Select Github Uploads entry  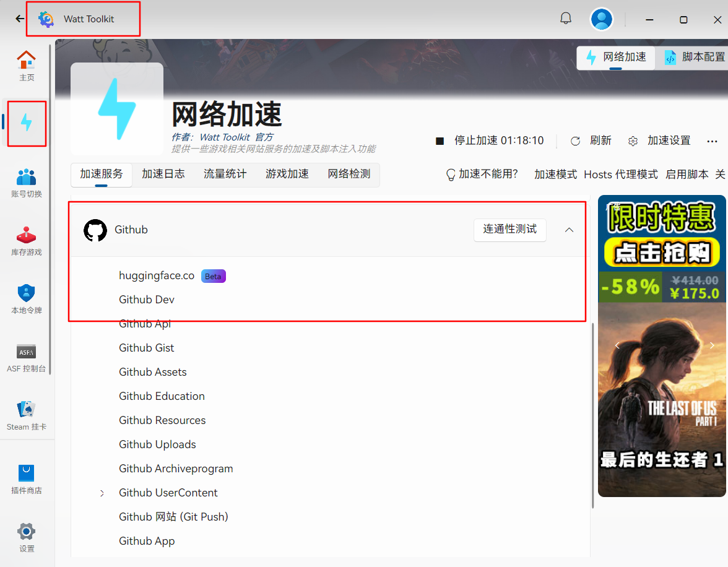click(x=157, y=445)
